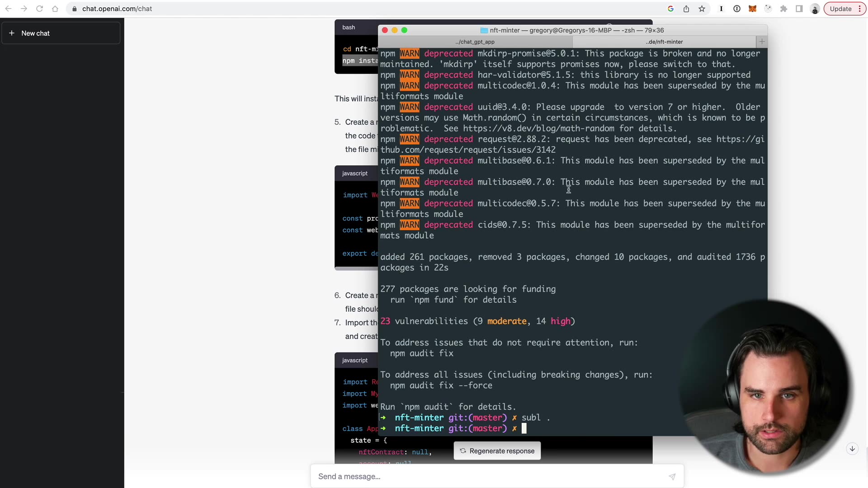
Task: Click the browser extensions puzzle icon
Action: tap(784, 9)
